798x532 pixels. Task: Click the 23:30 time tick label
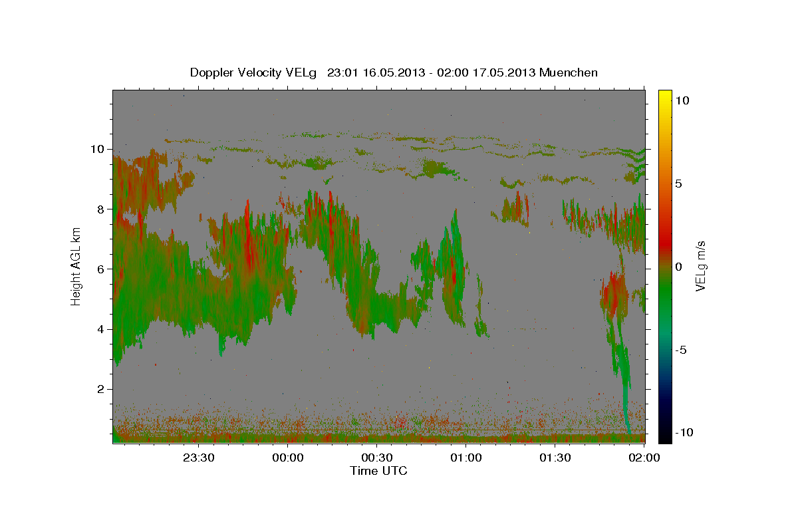(199, 458)
